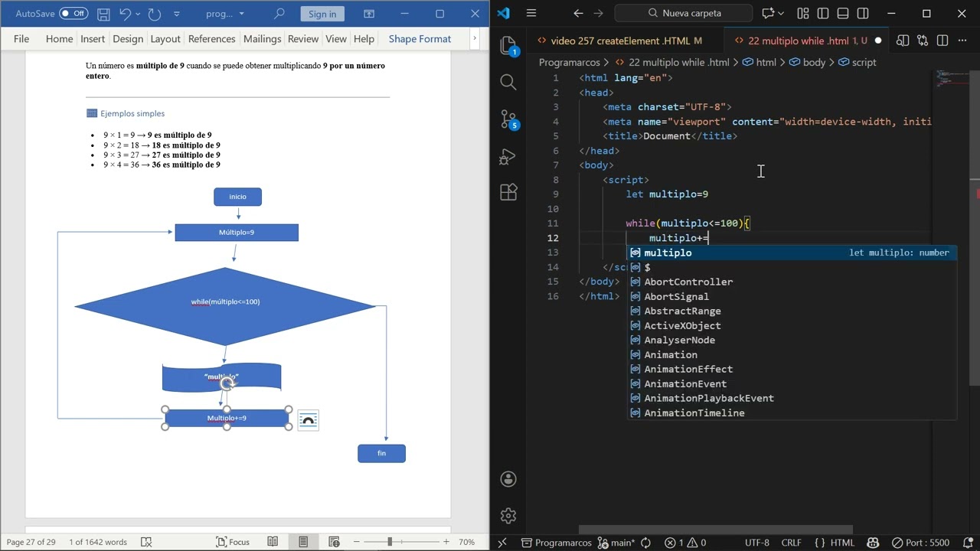Click Synchronize Changes icon in status bar
980x551 pixels.
(645, 543)
